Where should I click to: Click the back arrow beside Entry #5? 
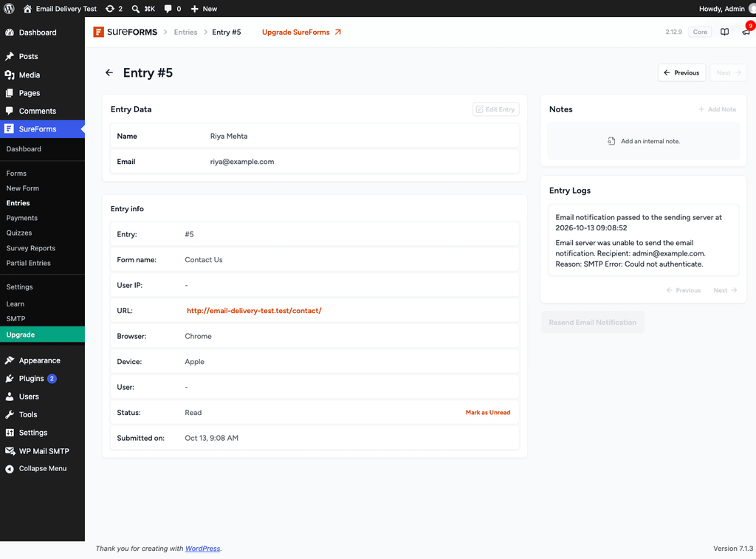[109, 73]
